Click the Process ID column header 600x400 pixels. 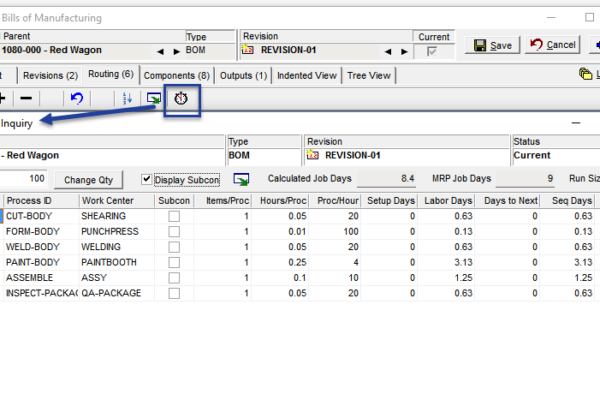click(41, 201)
